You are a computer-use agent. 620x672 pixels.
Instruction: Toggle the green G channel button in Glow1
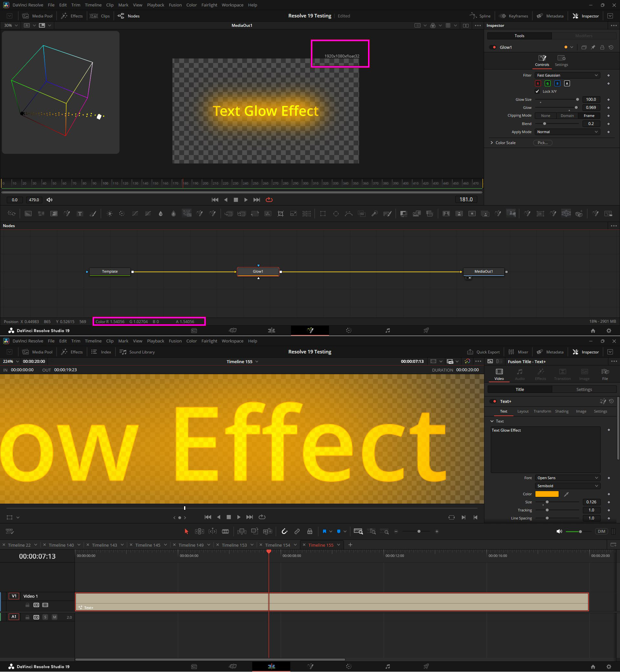[x=548, y=83]
